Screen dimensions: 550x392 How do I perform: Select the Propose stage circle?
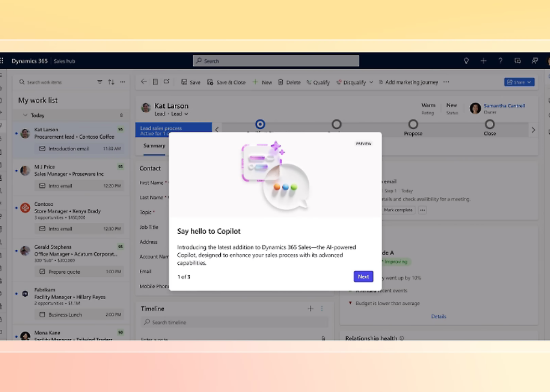coord(413,124)
